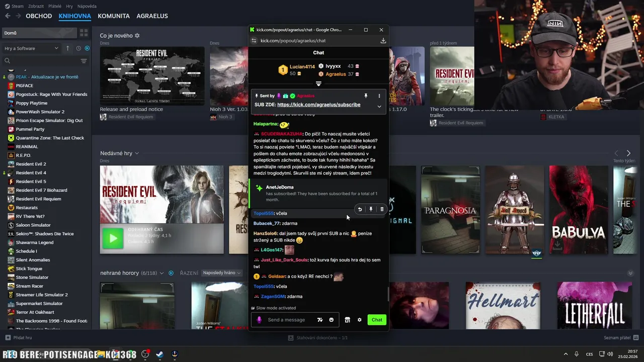This screenshot has height=362, width=644.
Task: Select PowerWash Simulator 2 in library list
Action: click(x=40, y=112)
